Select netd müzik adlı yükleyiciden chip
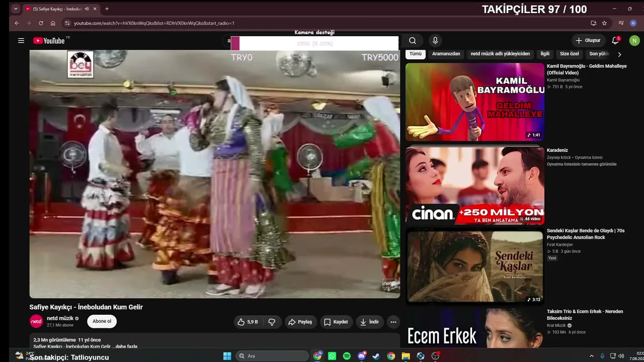The width and height of the screenshot is (644, 362). 500,54
